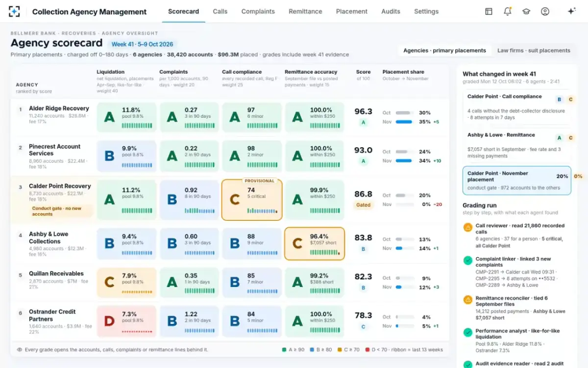Open Ostrander liquidation grade D cell
588x368 pixels.
pos(126,321)
